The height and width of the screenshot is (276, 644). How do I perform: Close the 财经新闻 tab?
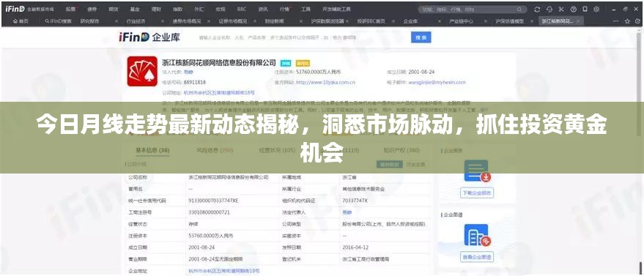click(x=300, y=21)
